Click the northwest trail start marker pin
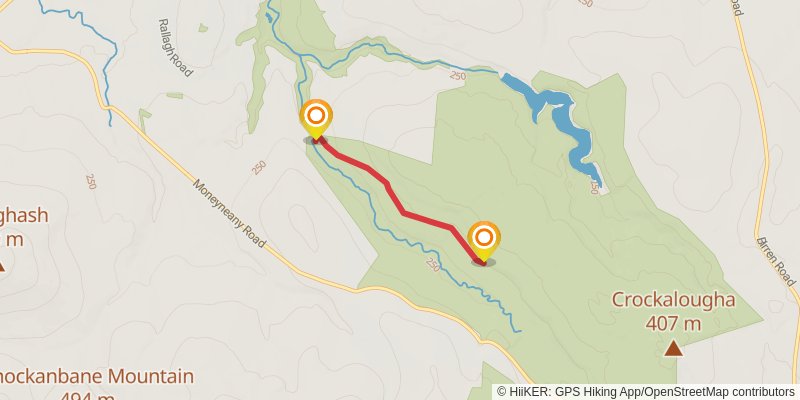The width and height of the screenshot is (800, 400). pyautogui.click(x=316, y=119)
